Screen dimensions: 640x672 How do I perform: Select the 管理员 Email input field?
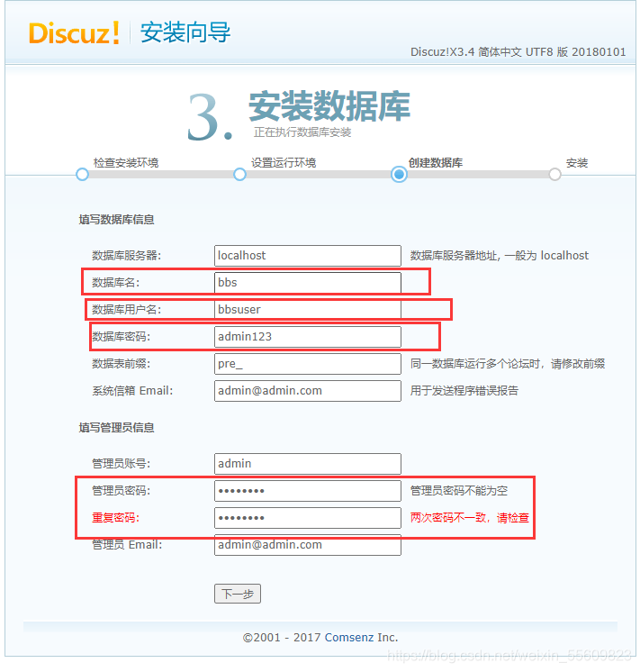[x=308, y=545]
